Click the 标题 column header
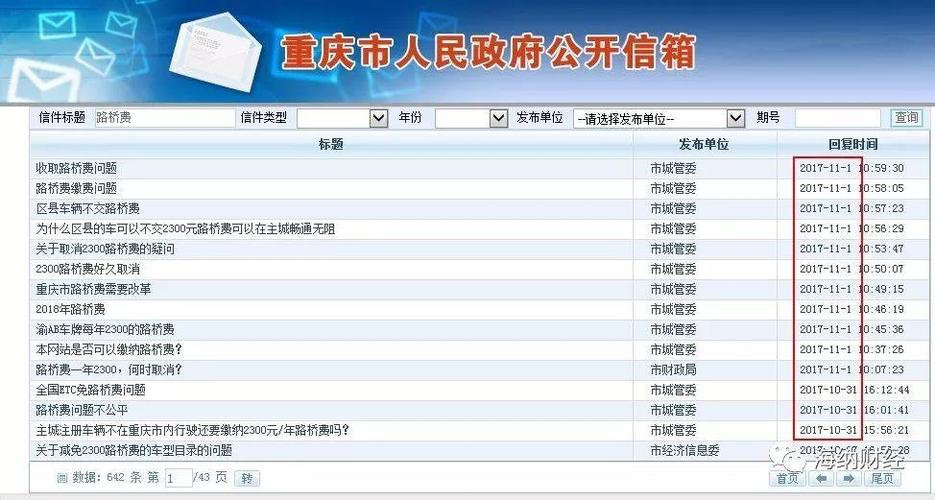Screen dimensions: 935x500 [331, 144]
